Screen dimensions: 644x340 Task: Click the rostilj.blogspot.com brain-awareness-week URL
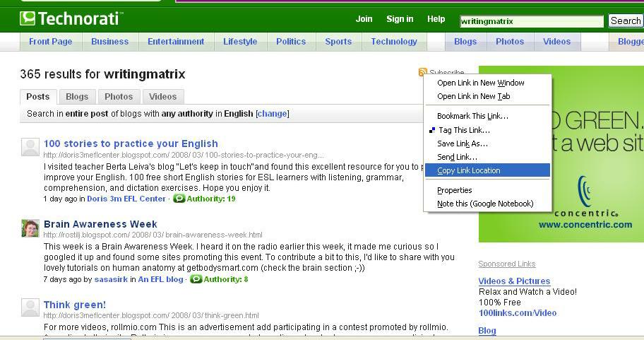coord(153,235)
